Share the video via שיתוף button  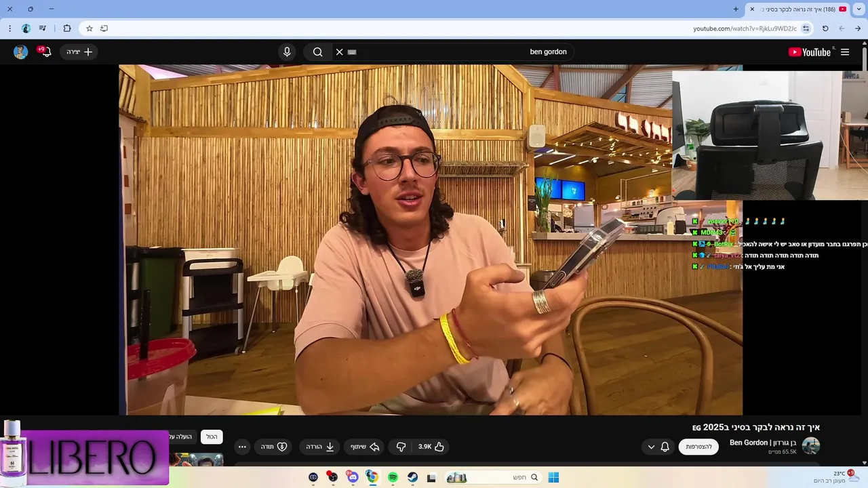point(365,447)
